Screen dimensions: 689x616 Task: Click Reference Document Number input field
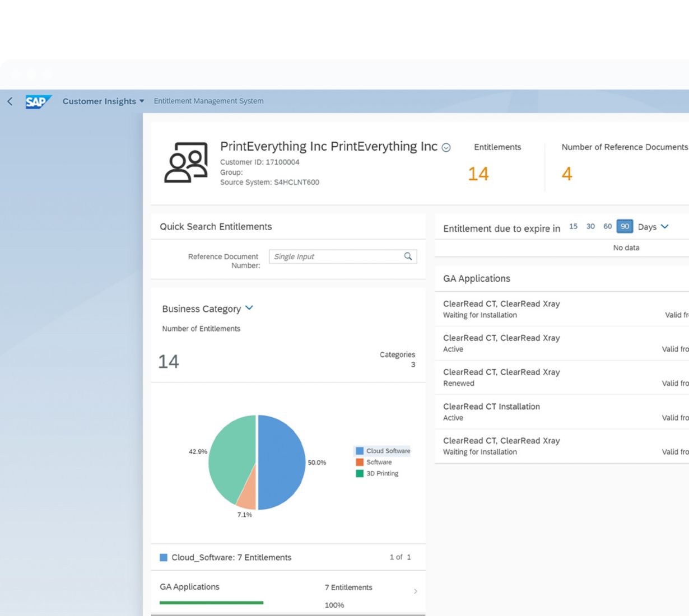coord(343,256)
